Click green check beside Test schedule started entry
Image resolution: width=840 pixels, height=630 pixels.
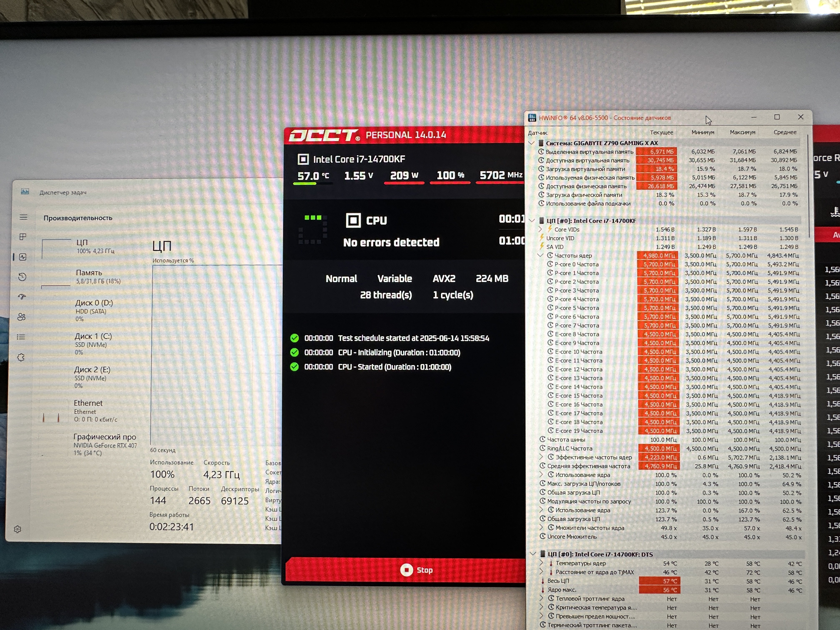pos(294,338)
